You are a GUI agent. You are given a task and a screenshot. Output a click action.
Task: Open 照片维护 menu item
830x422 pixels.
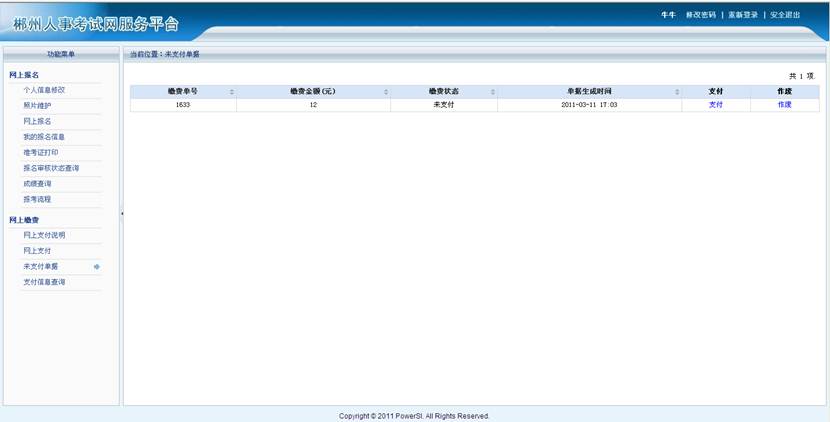tap(37, 105)
